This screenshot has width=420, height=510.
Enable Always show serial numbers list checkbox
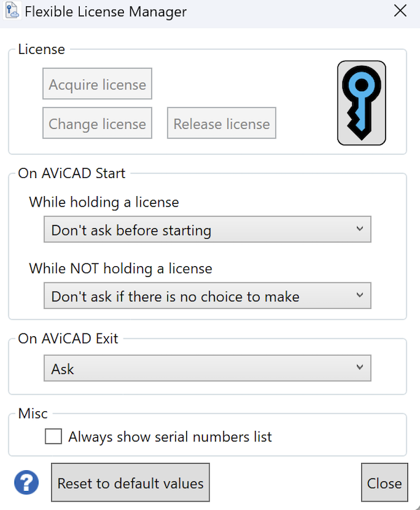pos(53,436)
